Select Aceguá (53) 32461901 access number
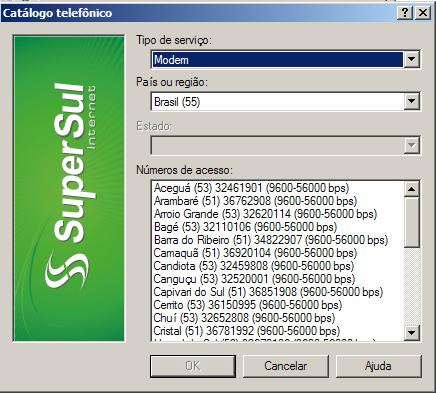This screenshot has height=393, width=436. pos(251,188)
